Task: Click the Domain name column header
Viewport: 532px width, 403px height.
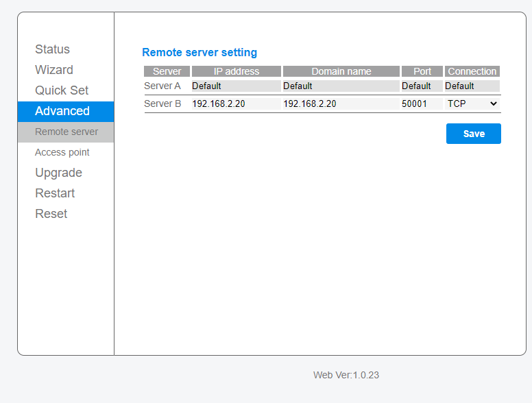Action: pyautogui.click(x=341, y=71)
